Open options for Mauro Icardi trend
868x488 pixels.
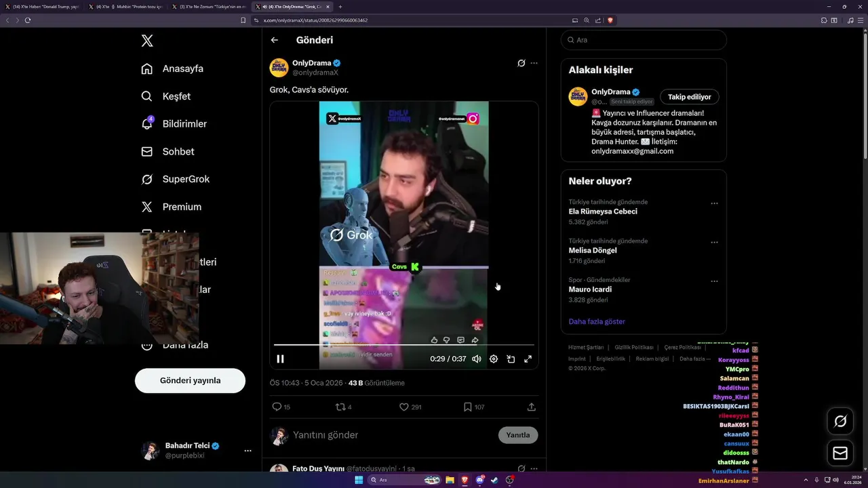pos(714,281)
